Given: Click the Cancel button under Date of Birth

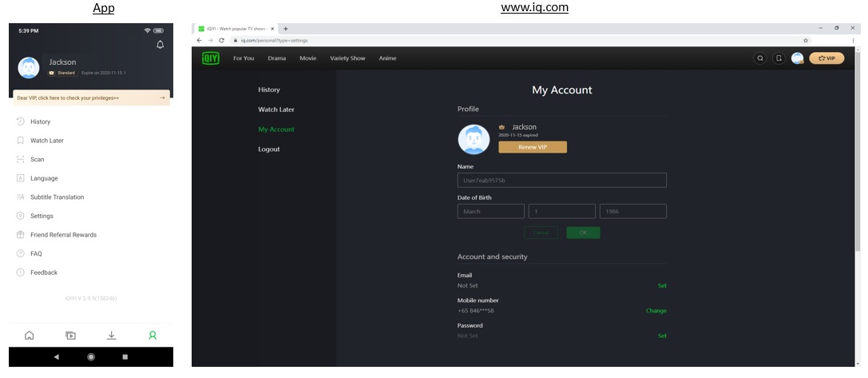Looking at the screenshot, I should pyautogui.click(x=541, y=233).
